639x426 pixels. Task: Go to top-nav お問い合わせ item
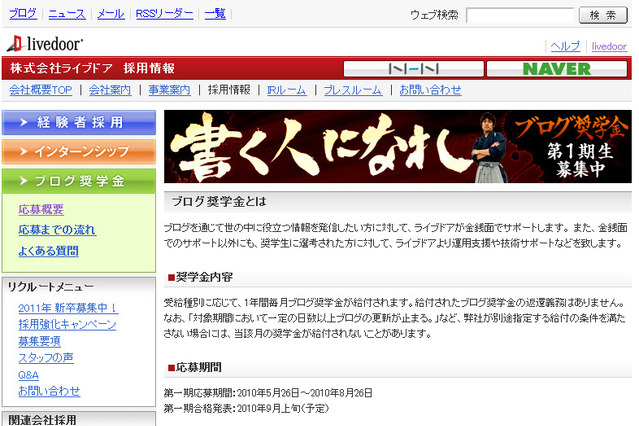430,90
